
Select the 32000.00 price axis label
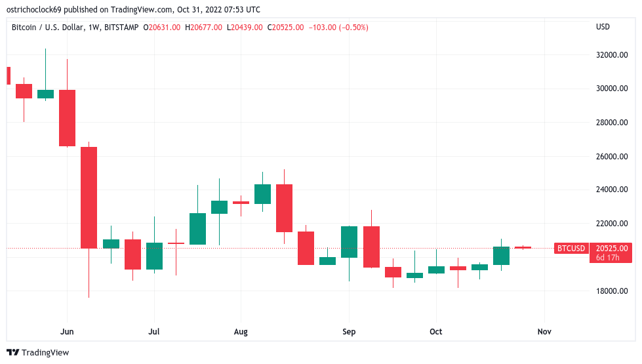pos(612,55)
